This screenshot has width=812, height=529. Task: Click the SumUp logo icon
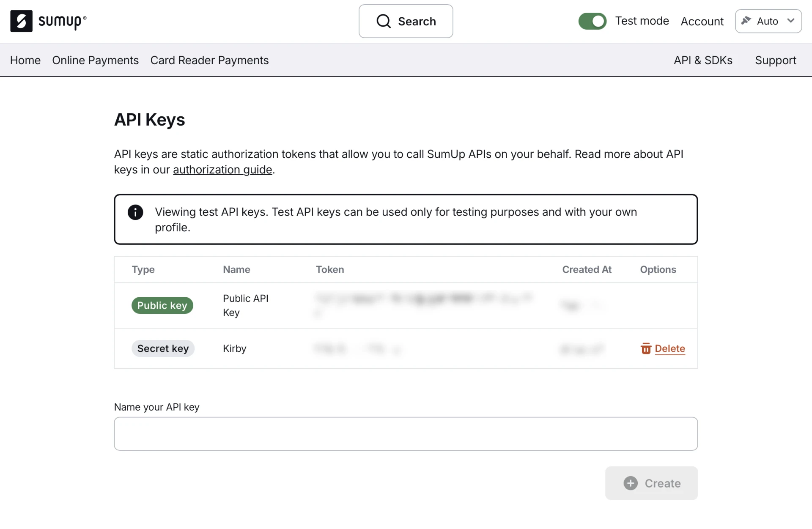click(21, 21)
